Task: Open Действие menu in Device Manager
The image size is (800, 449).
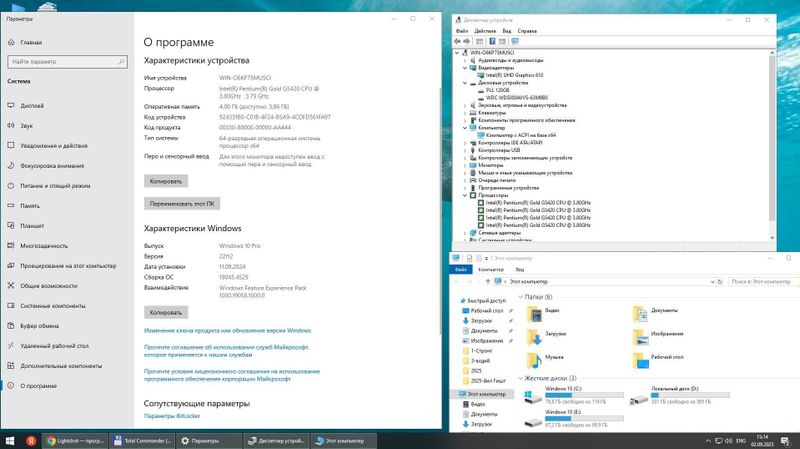Action: pos(485,31)
